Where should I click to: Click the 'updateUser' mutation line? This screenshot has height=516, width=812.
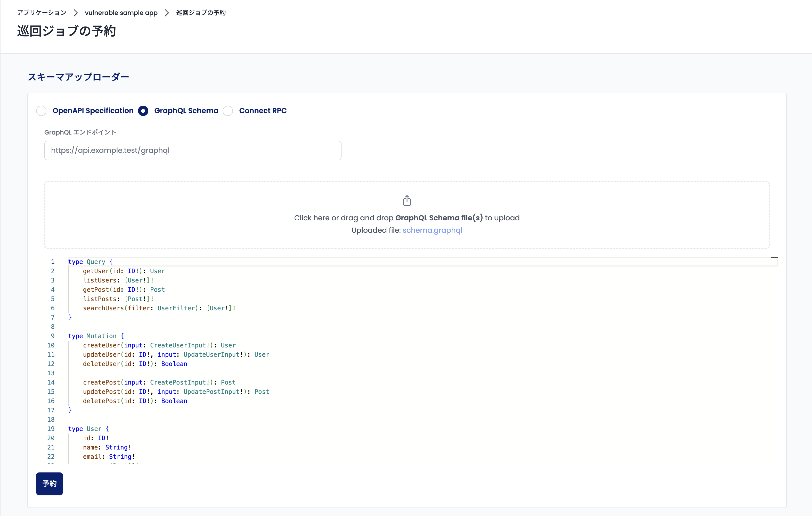pyautogui.click(x=176, y=355)
